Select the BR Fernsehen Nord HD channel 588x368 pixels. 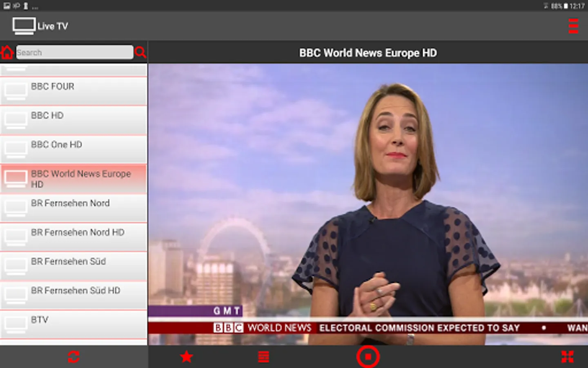tap(73, 237)
